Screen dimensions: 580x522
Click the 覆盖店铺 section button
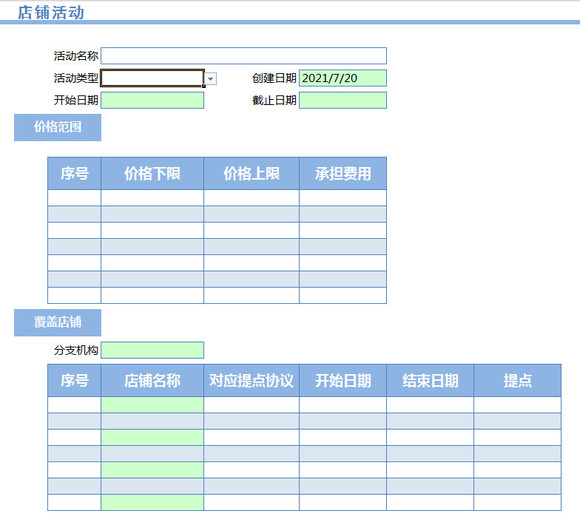click(x=58, y=323)
